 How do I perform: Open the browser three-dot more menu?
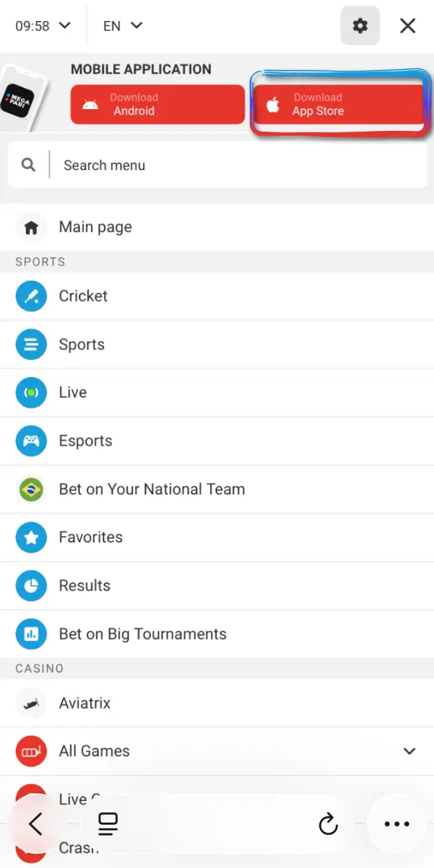pos(397,824)
